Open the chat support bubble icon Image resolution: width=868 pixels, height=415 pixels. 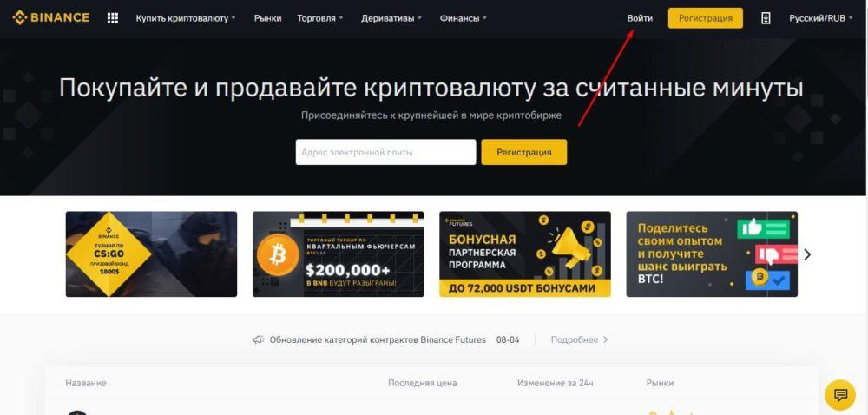click(x=840, y=394)
